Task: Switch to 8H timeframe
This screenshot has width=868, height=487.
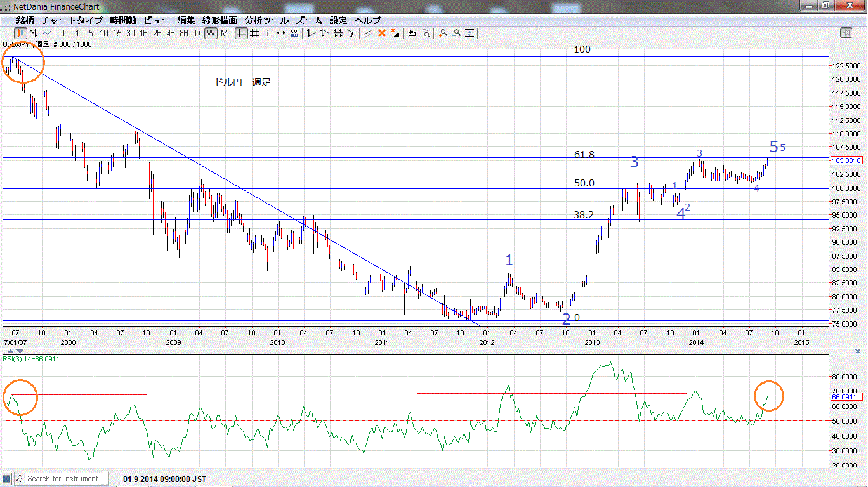Action: click(184, 33)
